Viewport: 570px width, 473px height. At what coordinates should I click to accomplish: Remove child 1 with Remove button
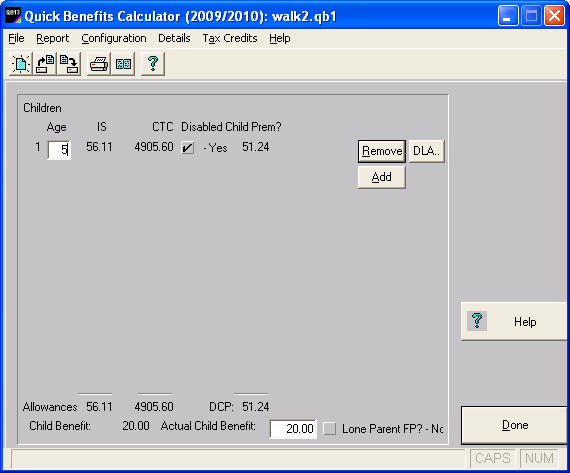(x=382, y=151)
